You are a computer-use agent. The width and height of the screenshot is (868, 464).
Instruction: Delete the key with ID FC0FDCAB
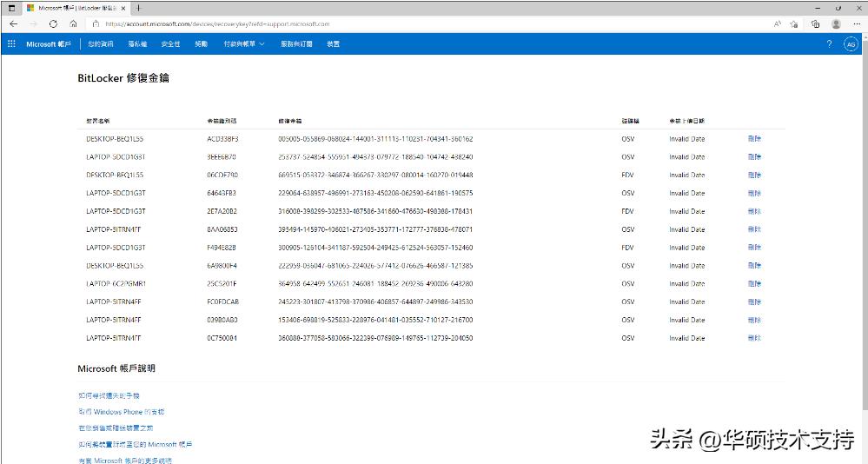click(754, 302)
